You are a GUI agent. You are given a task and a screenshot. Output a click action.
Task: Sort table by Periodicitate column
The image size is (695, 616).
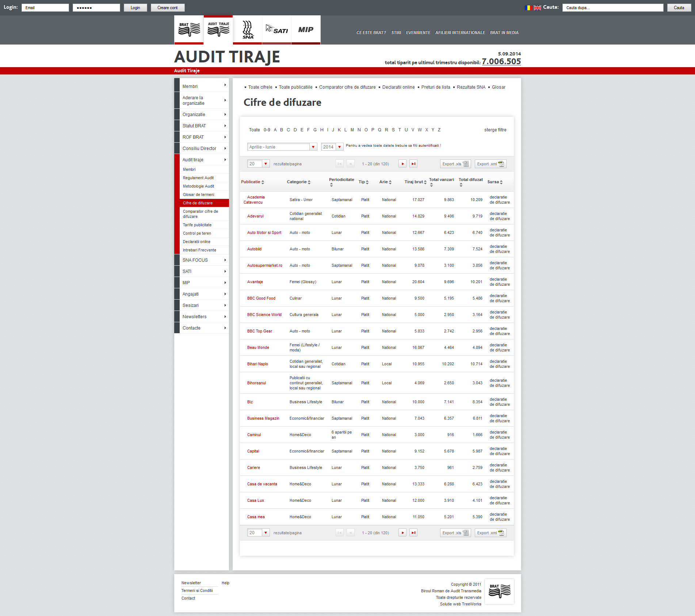pos(341,182)
